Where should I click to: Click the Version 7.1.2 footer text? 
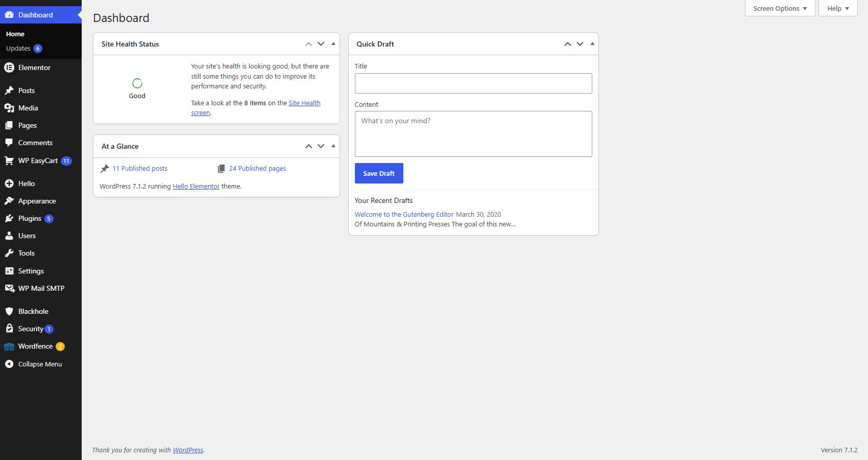pyautogui.click(x=839, y=450)
